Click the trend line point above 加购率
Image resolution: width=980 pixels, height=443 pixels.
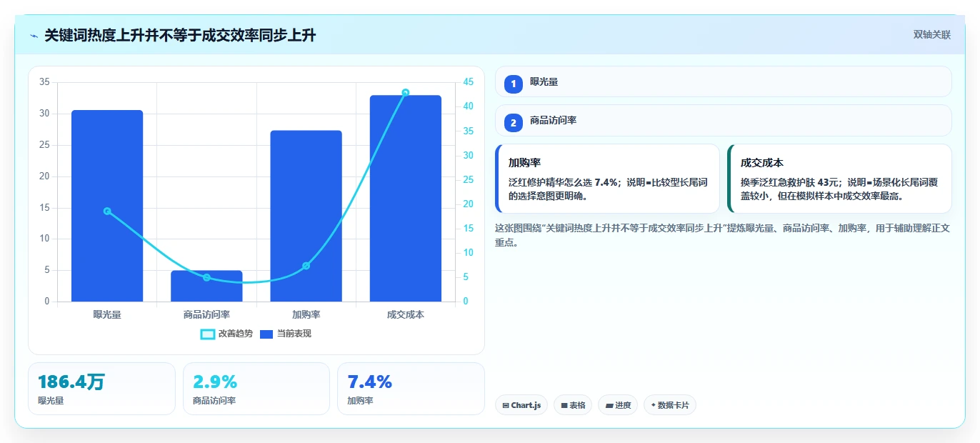(306, 266)
